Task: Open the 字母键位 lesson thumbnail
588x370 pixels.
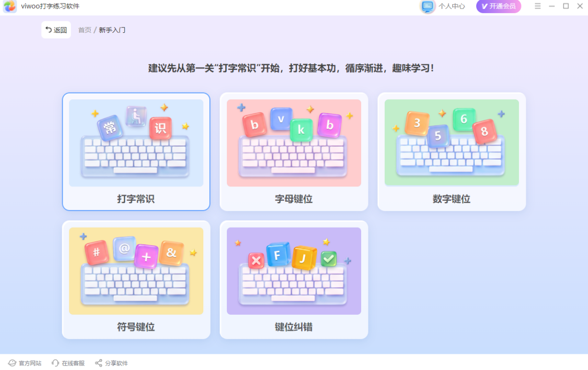Action: click(x=294, y=143)
